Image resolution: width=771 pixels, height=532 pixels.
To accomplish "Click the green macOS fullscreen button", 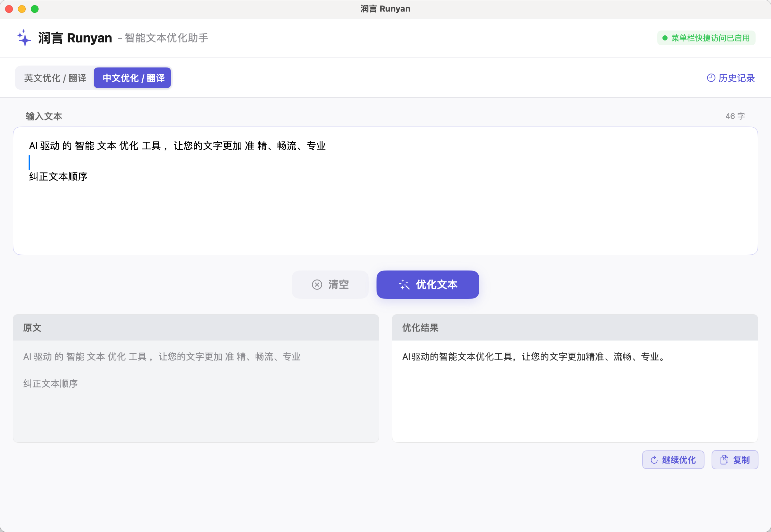I will click(35, 9).
